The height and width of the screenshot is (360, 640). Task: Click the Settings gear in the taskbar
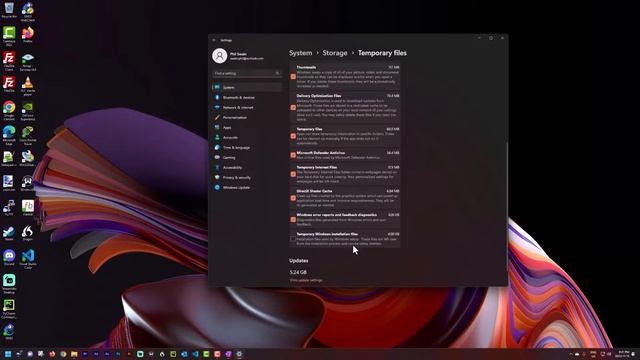coord(239,354)
